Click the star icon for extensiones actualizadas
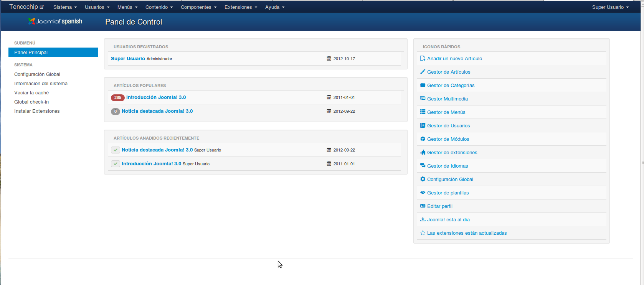The width and height of the screenshot is (644, 285). [x=423, y=233]
